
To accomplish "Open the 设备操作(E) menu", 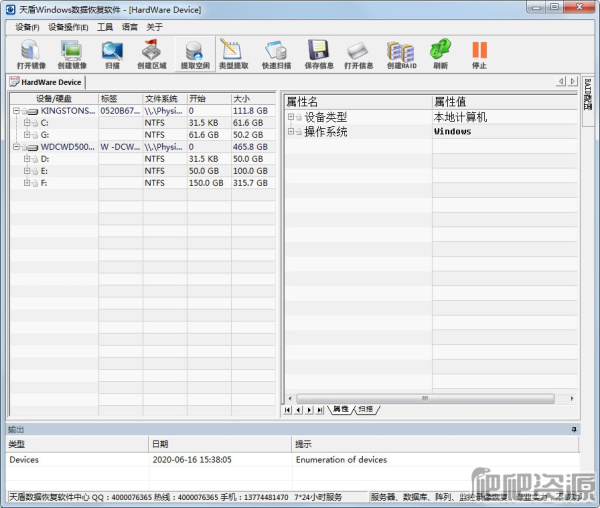I will click(68, 27).
